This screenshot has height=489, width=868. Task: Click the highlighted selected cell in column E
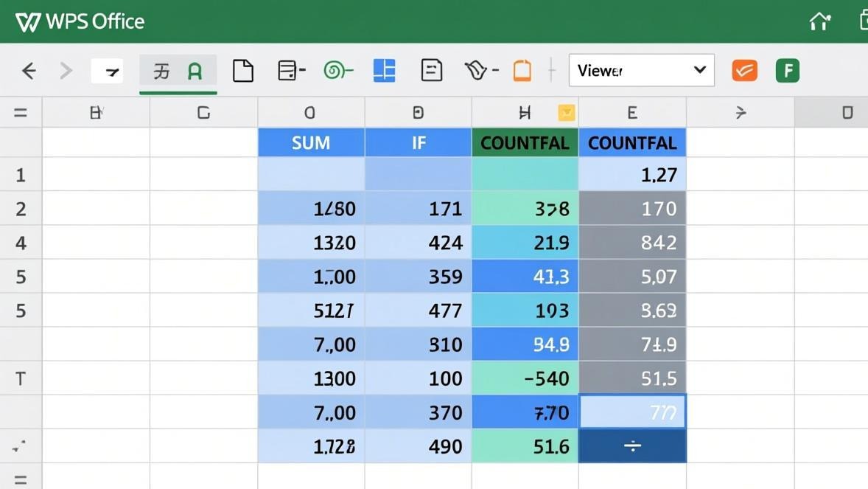coord(632,412)
